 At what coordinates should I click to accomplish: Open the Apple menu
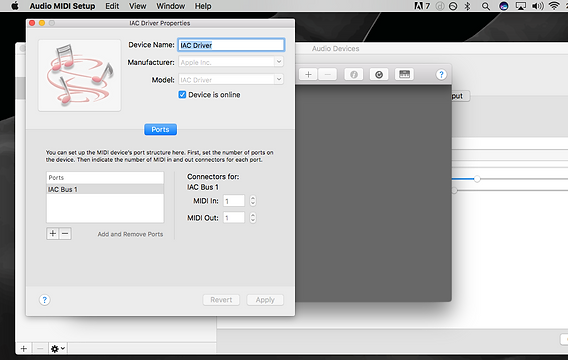click(x=14, y=6)
